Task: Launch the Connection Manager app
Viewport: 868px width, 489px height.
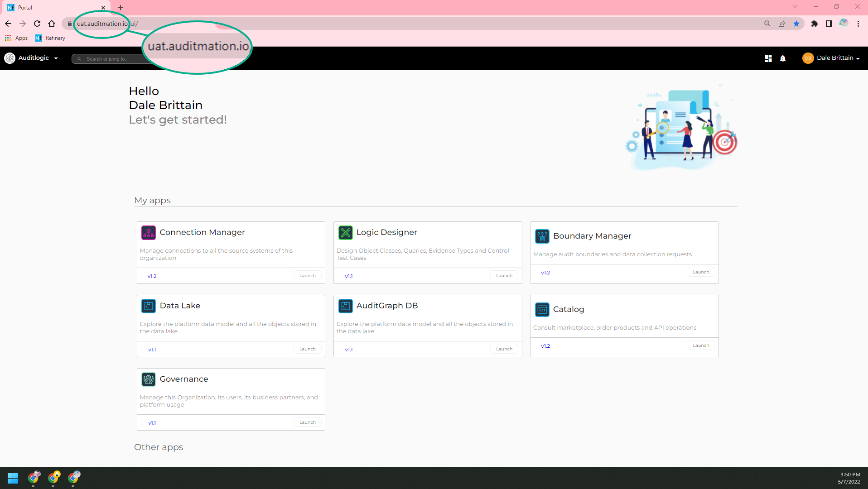Action: point(307,276)
